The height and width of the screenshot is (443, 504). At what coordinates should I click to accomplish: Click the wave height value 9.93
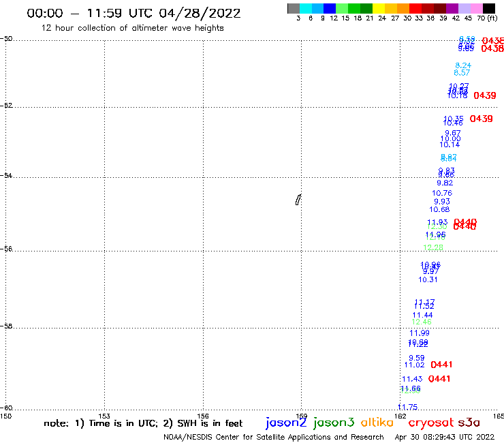coord(442,202)
